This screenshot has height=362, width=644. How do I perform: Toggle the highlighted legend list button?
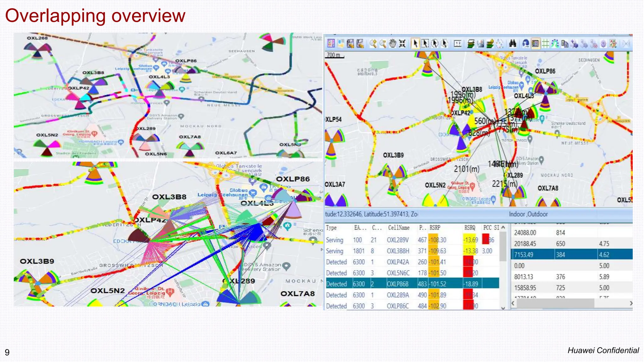point(535,44)
